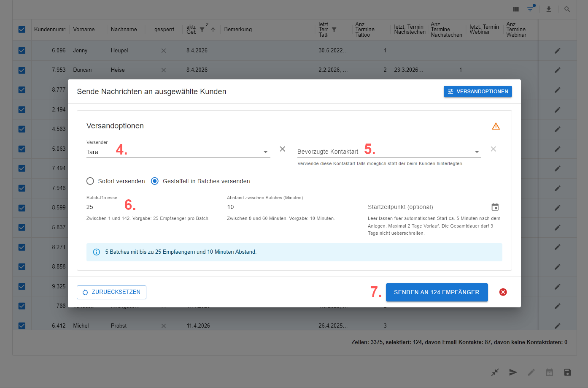Edit row 4.583 pencil icon
This screenshot has width=588, height=388.
click(x=558, y=129)
